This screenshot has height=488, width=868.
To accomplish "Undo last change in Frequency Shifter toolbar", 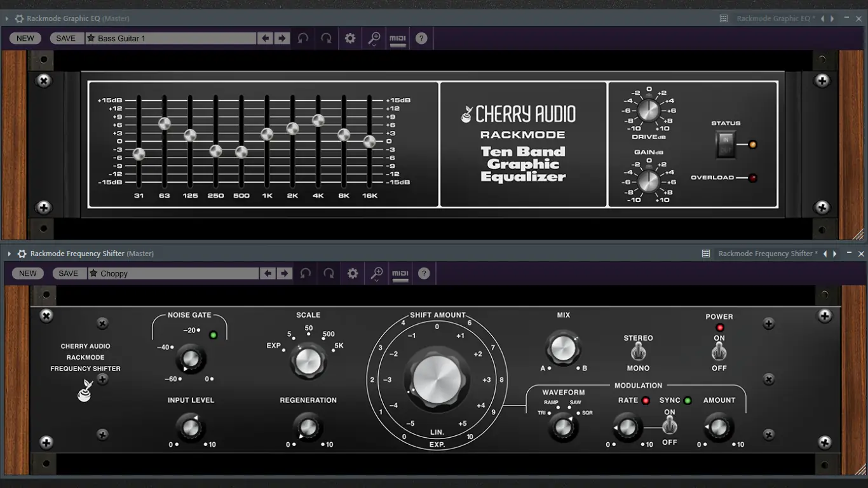I will point(306,273).
